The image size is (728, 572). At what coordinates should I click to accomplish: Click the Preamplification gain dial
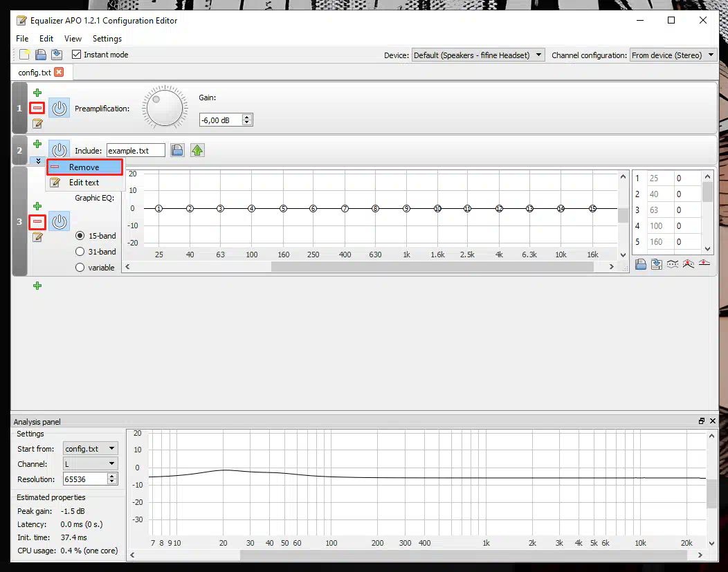point(165,107)
